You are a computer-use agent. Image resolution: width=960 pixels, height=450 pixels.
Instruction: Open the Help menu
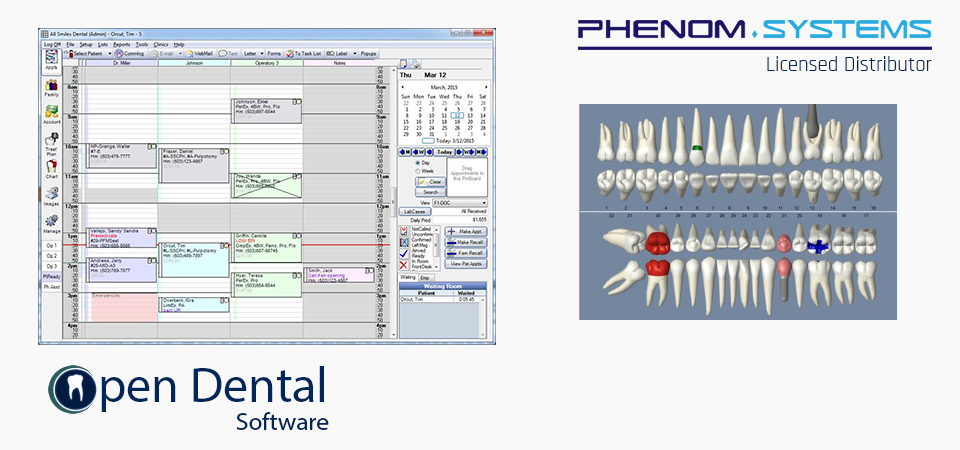tap(179, 44)
